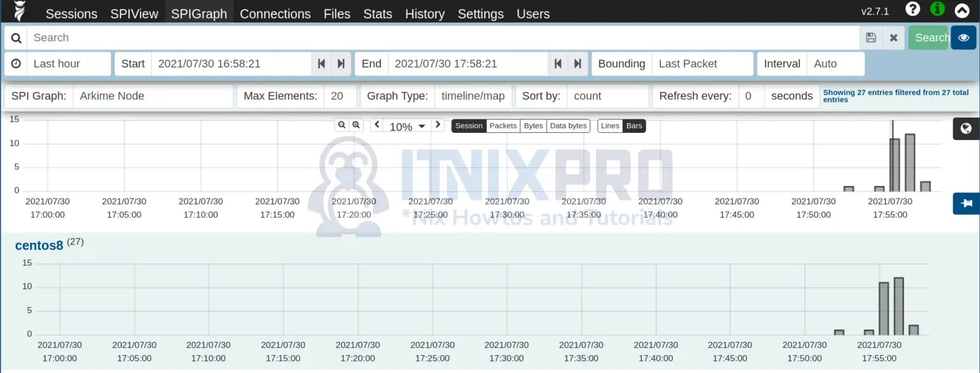Open the Bounding Last Packet dropdown
This screenshot has width=980, height=373.
702,63
